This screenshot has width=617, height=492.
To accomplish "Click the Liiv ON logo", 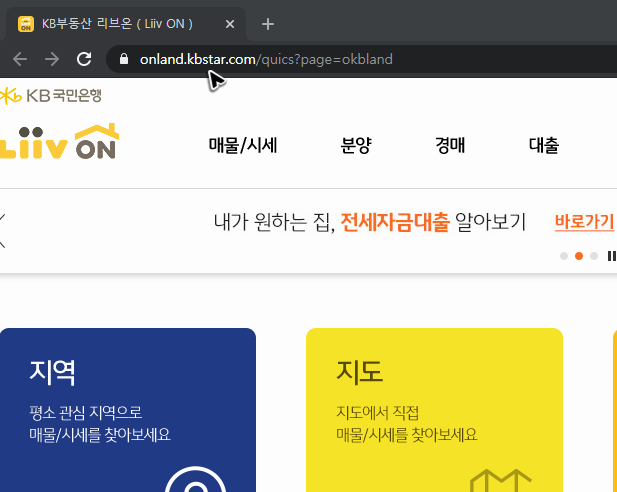I will click(x=59, y=142).
